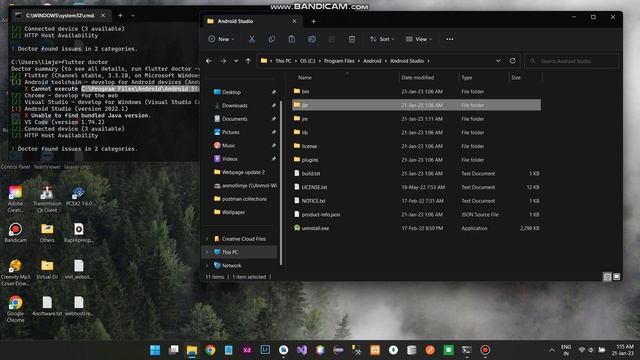Click OS (C:) in address breadcrumb
This screenshot has height=360, width=640.
pos(308,61)
